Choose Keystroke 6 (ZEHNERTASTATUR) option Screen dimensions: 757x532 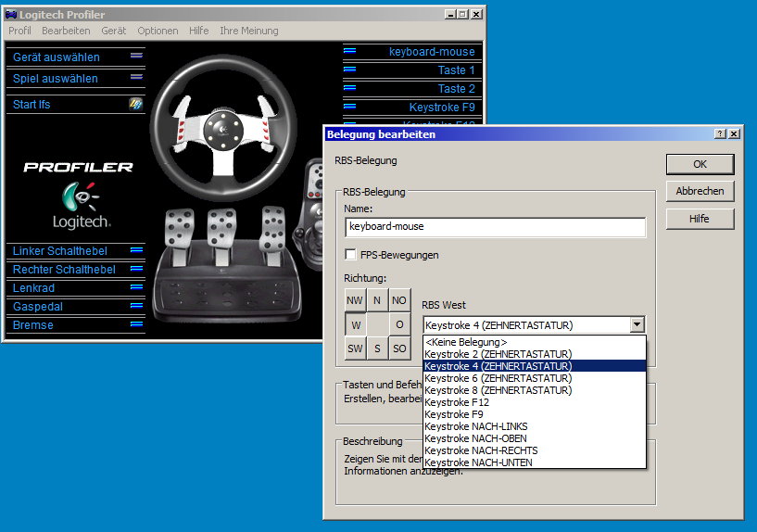pyautogui.click(x=535, y=378)
